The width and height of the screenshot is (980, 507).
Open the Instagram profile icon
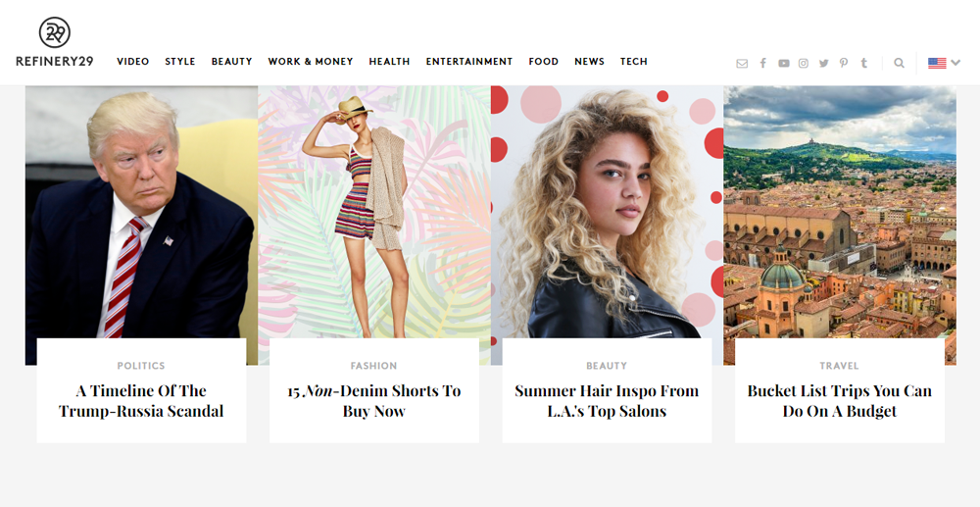click(804, 63)
